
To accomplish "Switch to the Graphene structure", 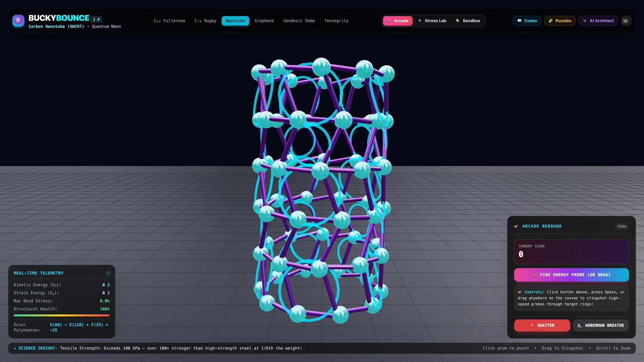I will pyautogui.click(x=264, y=21).
